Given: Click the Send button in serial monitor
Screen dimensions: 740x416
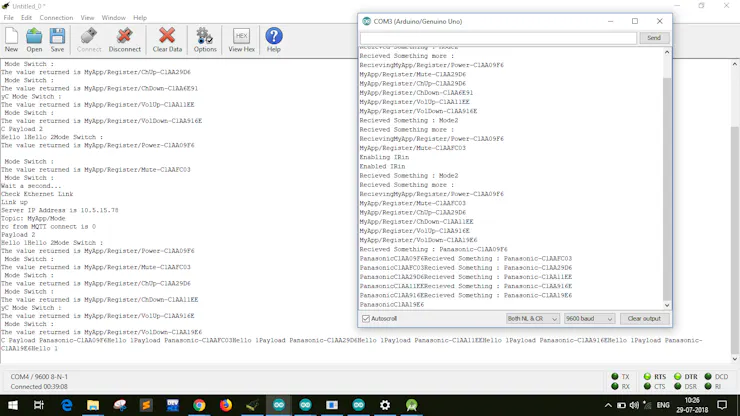Looking at the screenshot, I should point(654,38).
